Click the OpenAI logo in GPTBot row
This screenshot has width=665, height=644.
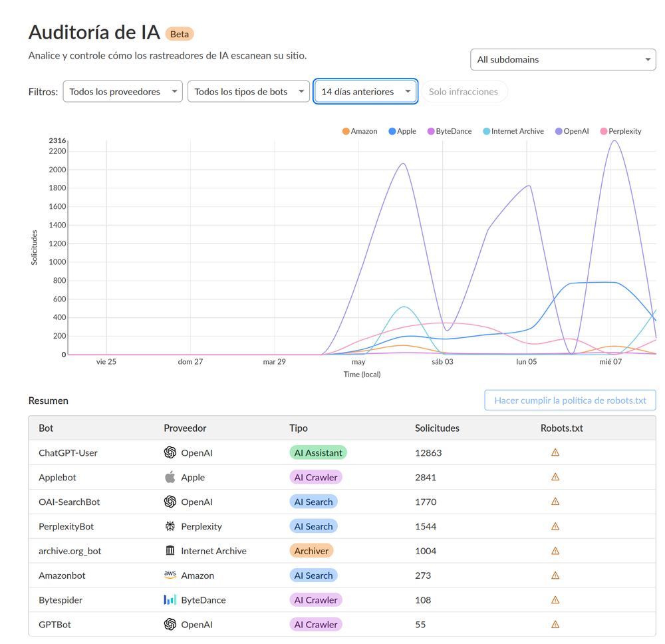170,624
